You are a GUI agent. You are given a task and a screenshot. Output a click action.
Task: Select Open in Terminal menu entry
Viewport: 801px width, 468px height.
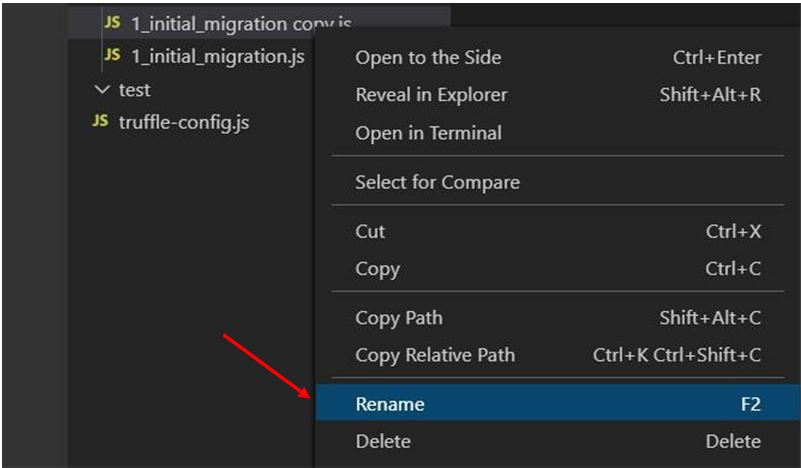428,133
